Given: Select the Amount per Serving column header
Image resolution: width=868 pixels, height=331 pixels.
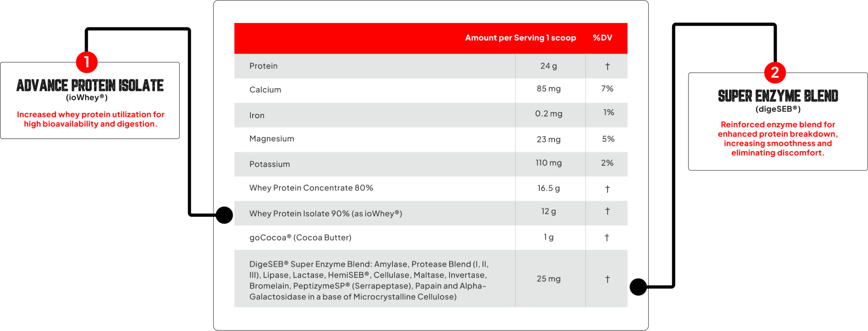Looking at the screenshot, I should click(520, 38).
